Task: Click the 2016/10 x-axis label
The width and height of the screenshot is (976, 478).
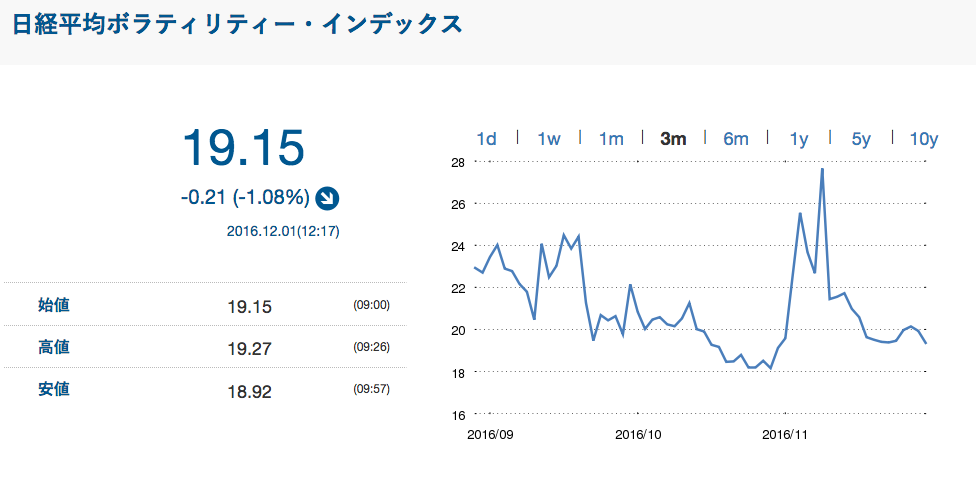Action: tap(639, 435)
